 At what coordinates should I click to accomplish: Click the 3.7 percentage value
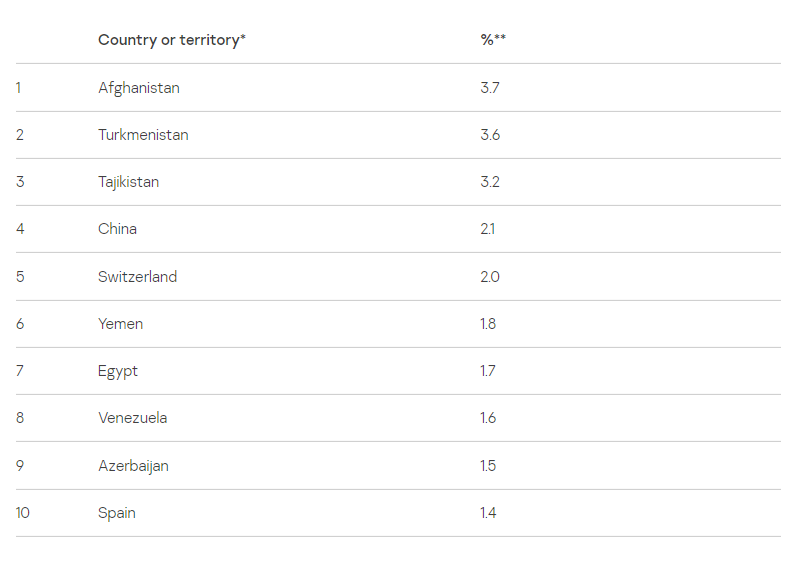[489, 88]
